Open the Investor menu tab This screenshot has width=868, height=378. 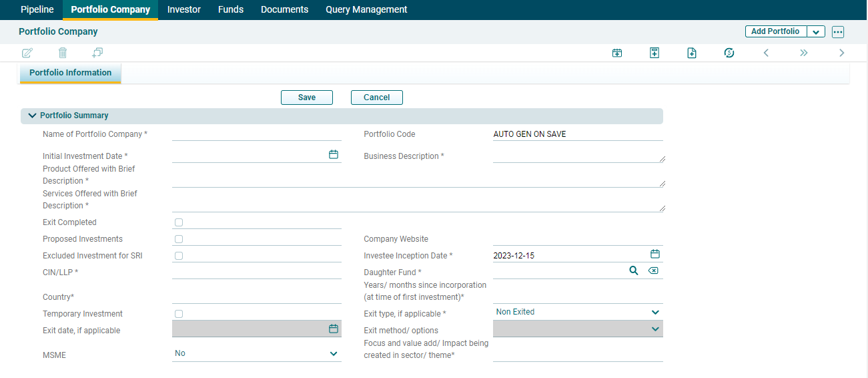click(x=184, y=9)
